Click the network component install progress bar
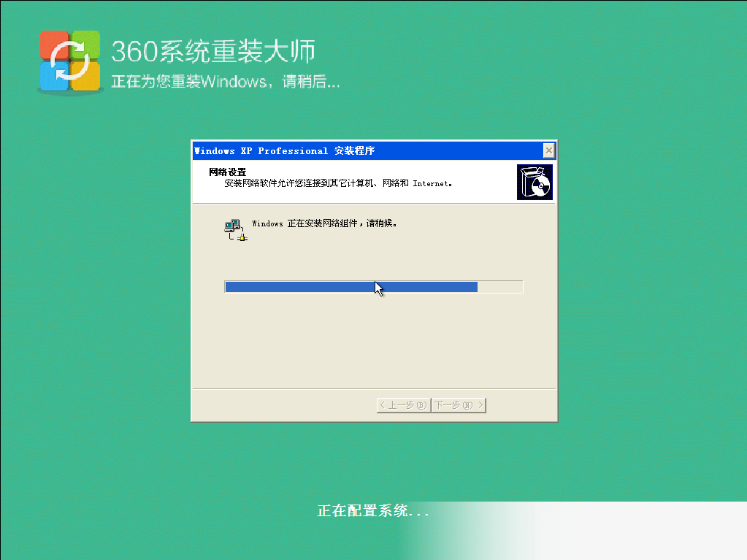This screenshot has height=560, width=747. click(x=374, y=287)
